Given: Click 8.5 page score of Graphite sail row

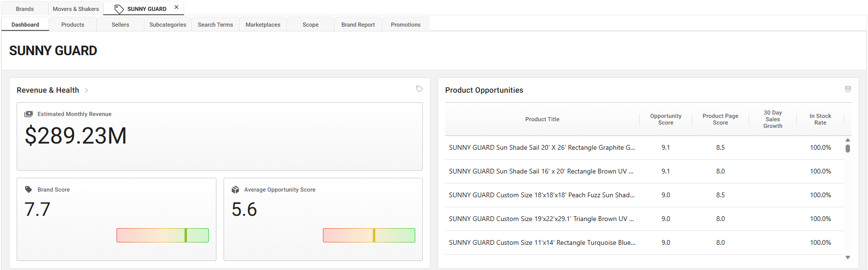Looking at the screenshot, I should coord(721,148).
